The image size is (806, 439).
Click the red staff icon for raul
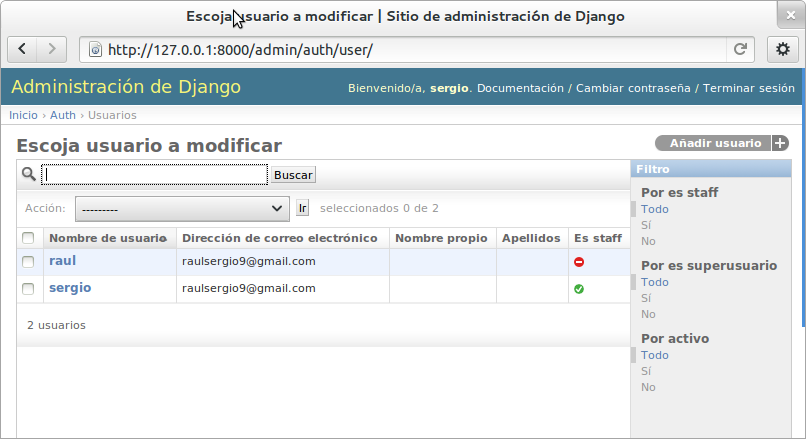(x=579, y=262)
